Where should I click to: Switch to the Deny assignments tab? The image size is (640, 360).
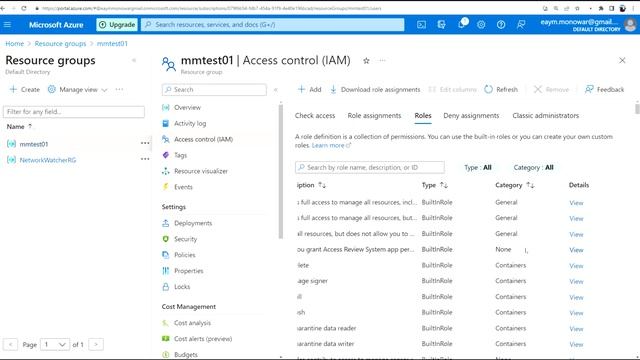471,116
